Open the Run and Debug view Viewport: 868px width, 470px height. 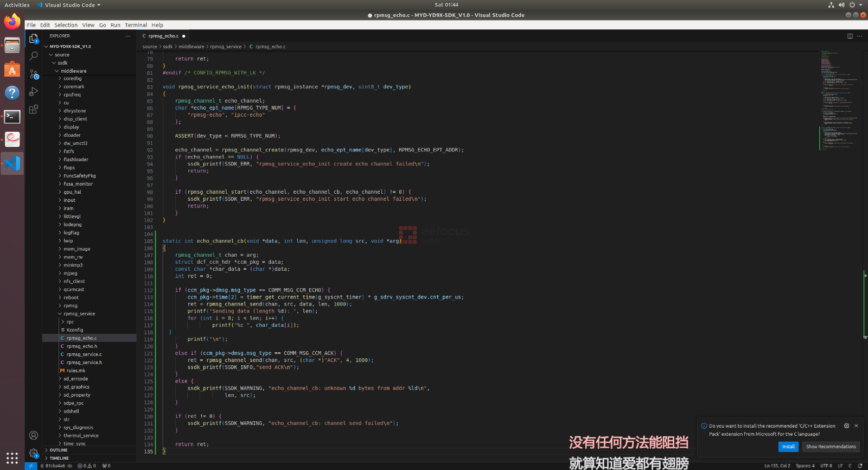(34, 92)
